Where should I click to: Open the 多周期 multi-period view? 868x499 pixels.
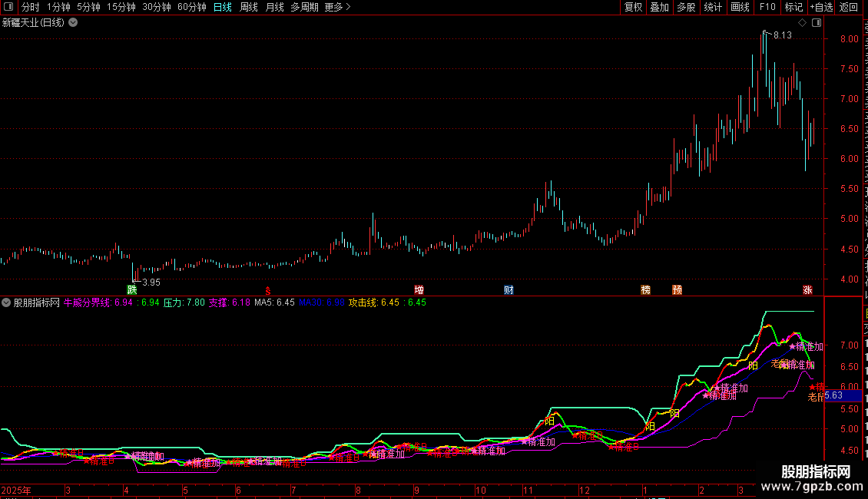coord(304,7)
